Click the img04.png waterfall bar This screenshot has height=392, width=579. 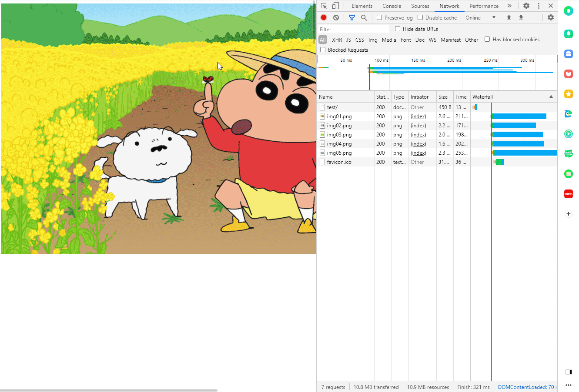(x=518, y=143)
